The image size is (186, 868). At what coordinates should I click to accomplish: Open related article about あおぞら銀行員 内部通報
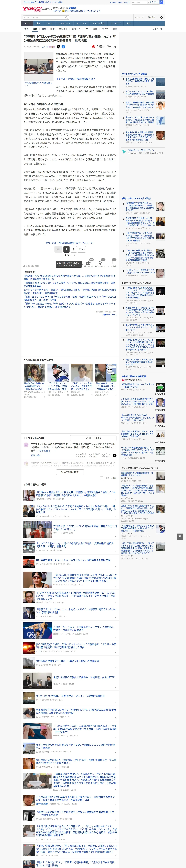pos(70,277)
